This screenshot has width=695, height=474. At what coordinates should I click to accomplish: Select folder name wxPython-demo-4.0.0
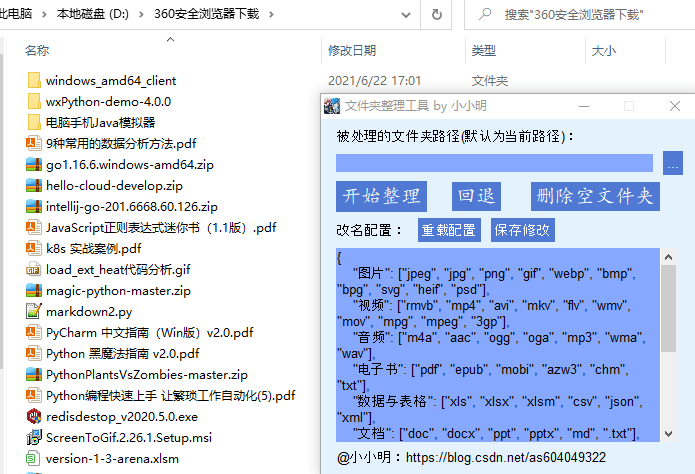[x=109, y=102]
